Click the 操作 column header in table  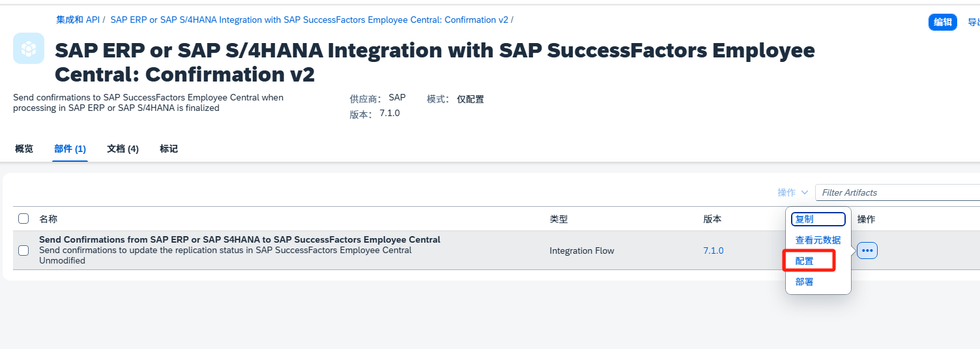[867, 219]
